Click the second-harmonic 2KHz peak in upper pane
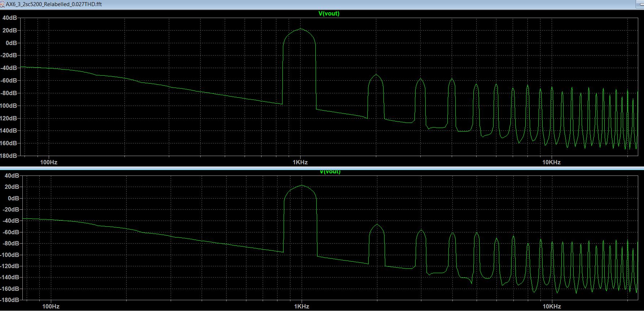Screen dimensions: 644x311 click(376, 75)
